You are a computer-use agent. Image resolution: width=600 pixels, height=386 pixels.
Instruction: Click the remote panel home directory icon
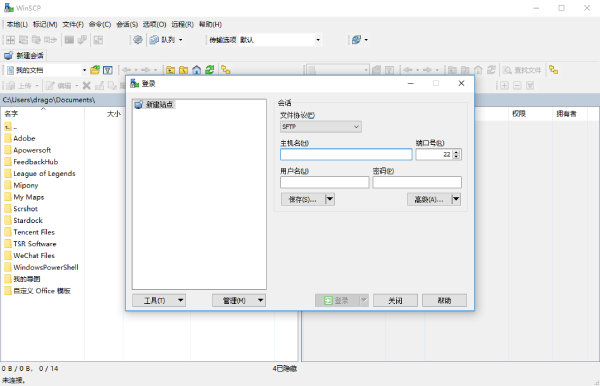tap(478, 70)
